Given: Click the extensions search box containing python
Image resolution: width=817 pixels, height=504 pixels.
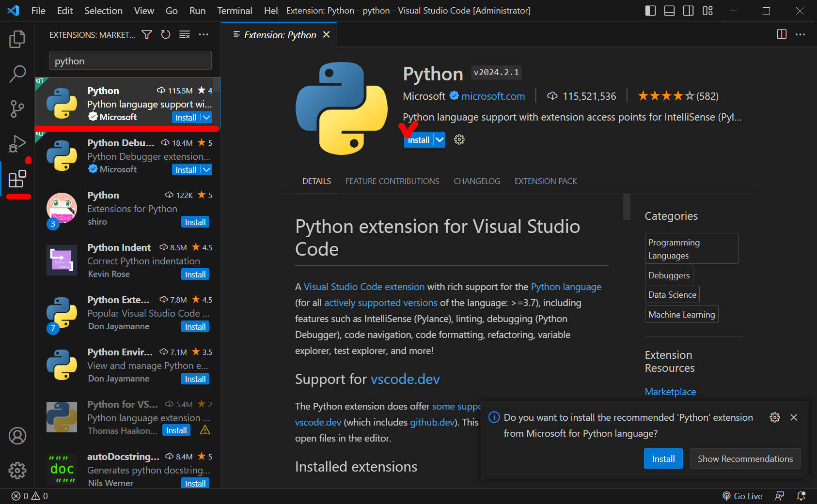Looking at the screenshot, I should [x=130, y=61].
